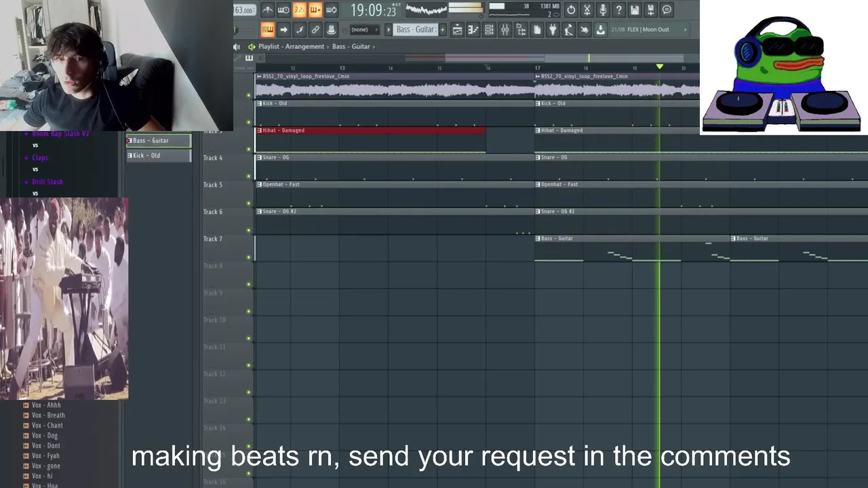
Task: Toggle the metronome button
Action: point(268,10)
